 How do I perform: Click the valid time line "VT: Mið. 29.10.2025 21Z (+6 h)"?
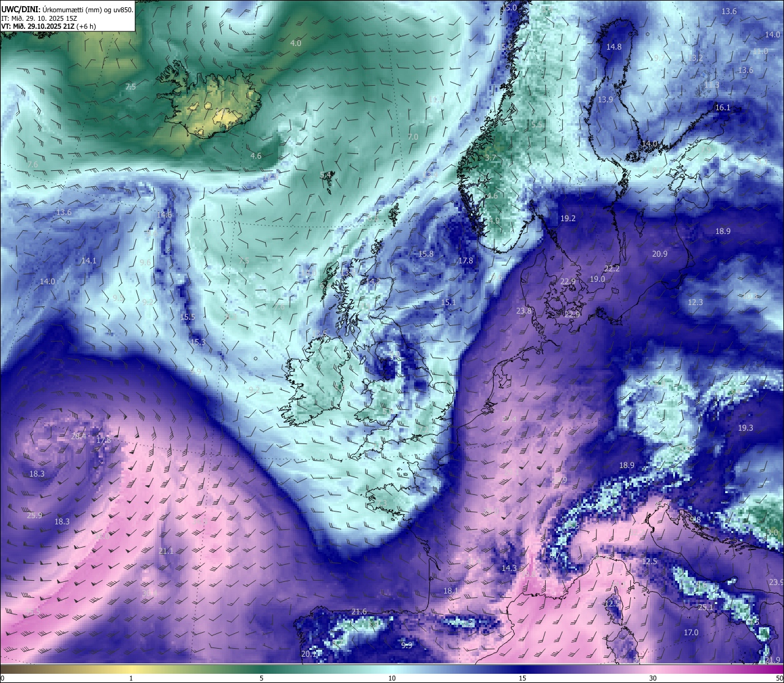coord(49,26)
